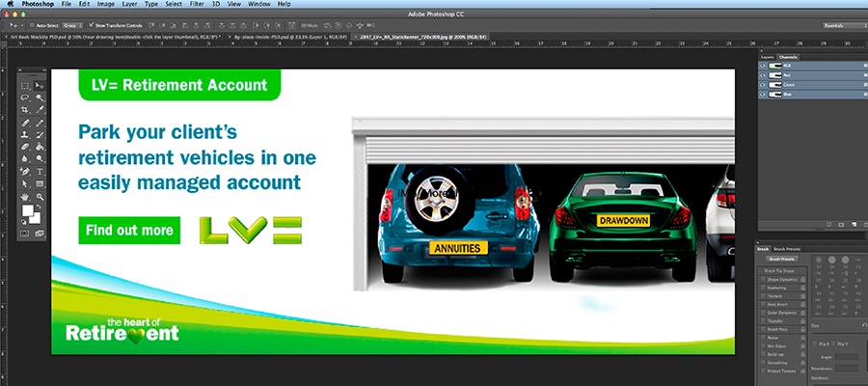Image resolution: width=868 pixels, height=386 pixels.
Task: Hide the Red channel visibility eye
Action: coord(763,75)
